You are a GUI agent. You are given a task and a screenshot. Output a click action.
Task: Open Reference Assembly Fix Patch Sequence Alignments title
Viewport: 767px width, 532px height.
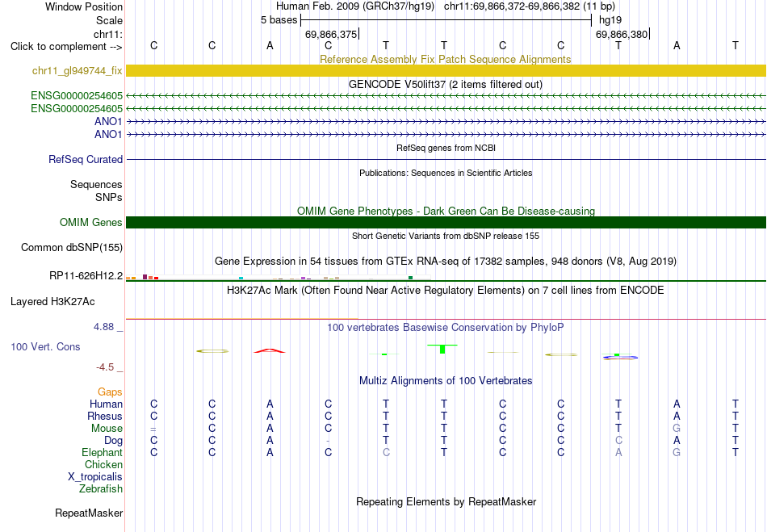pos(445,59)
